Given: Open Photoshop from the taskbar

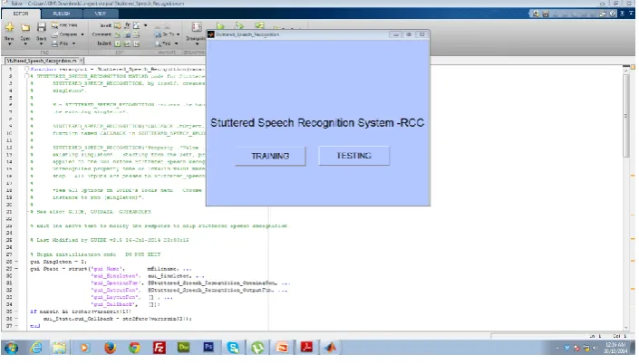Looking at the screenshot, I should coord(208,348).
